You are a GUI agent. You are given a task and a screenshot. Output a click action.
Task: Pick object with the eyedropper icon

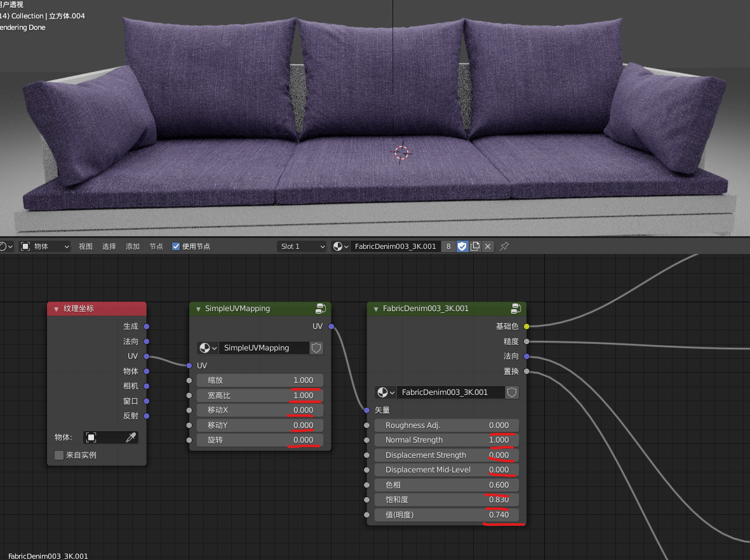click(x=131, y=437)
